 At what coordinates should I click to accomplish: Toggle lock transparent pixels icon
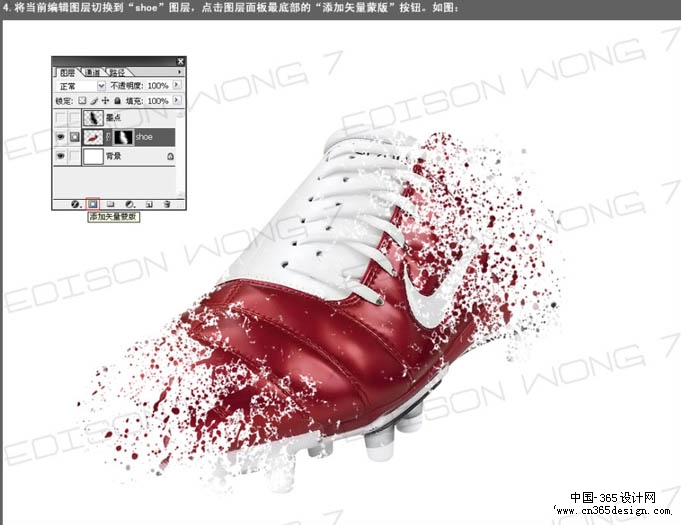click(x=82, y=101)
